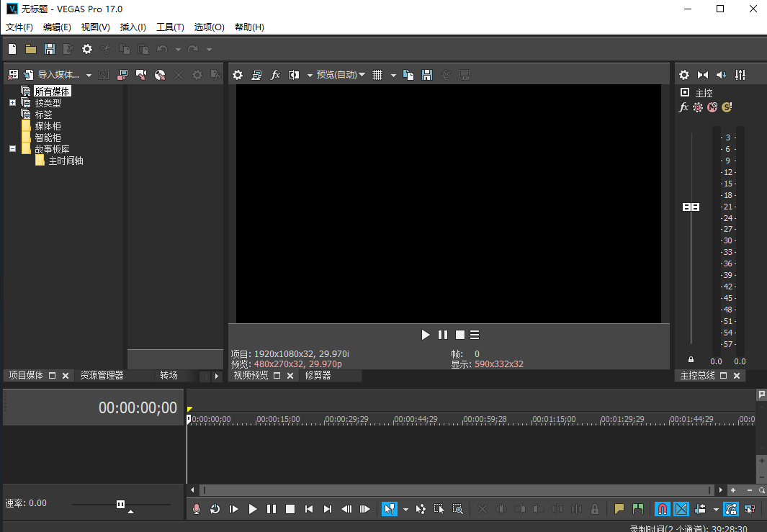Close the 项目媒体 panel
767x532 pixels.
pos(66,376)
